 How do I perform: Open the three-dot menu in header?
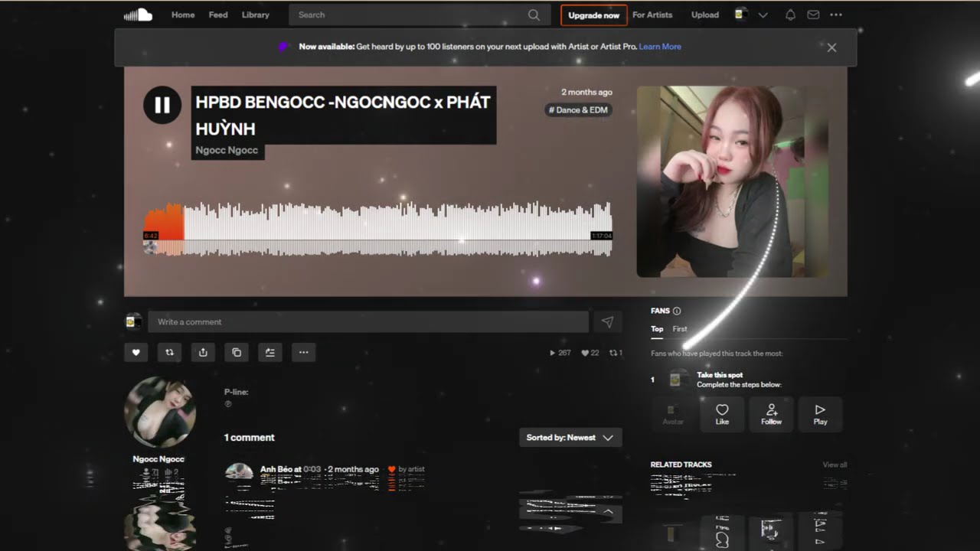point(836,15)
